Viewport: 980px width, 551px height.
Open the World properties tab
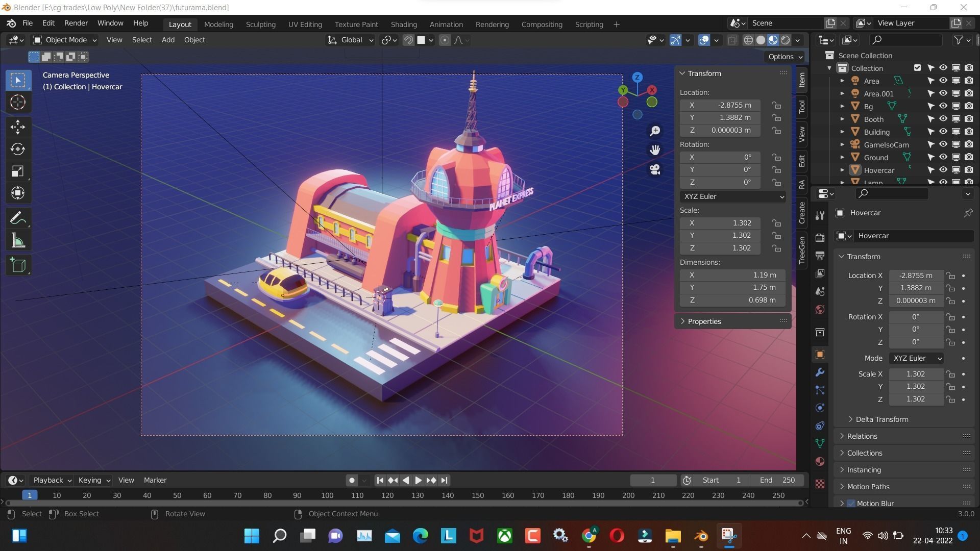tap(820, 309)
